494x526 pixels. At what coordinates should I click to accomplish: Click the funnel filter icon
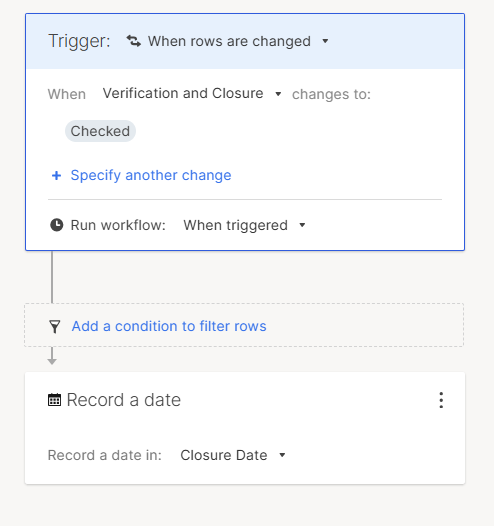(x=55, y=326)
